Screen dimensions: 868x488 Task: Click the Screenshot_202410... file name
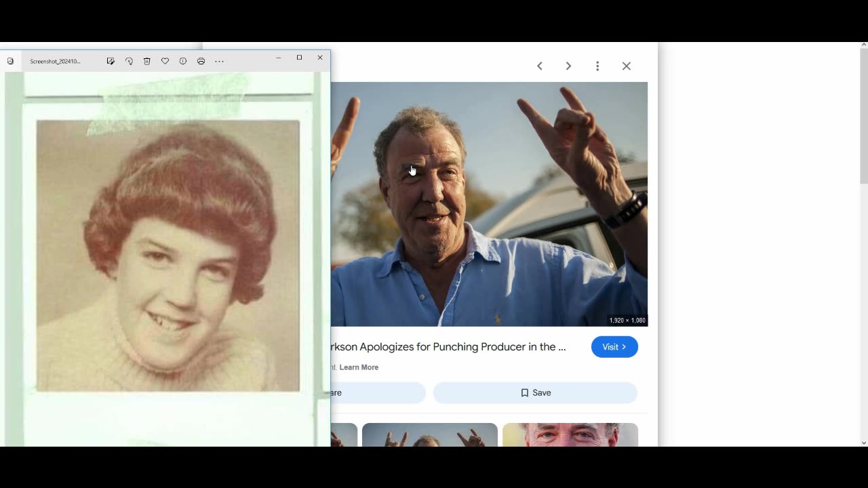(x=55, y=61)
